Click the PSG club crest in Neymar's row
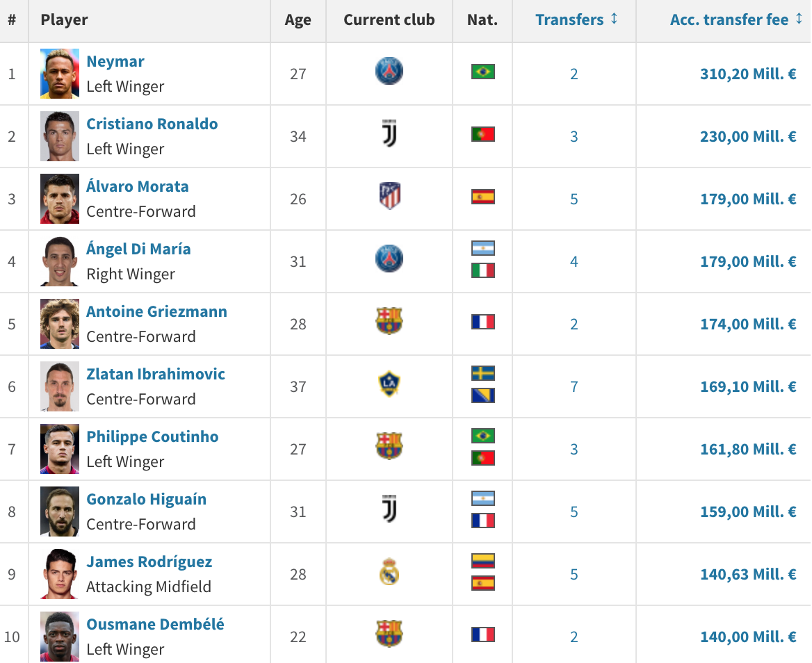 point(389,72)
